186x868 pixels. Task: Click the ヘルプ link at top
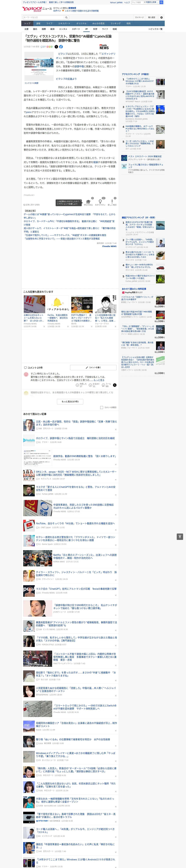click(x=127, y=2)
